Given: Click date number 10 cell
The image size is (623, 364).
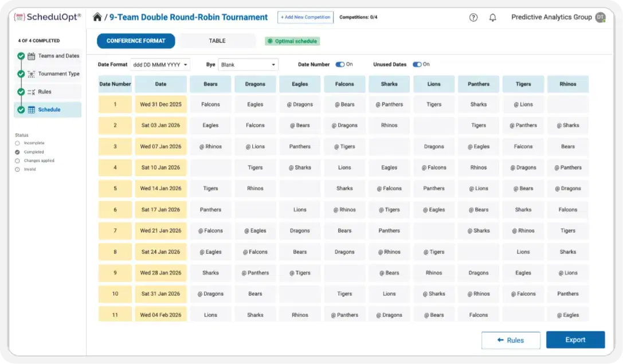Looking at the screenshot, I should [115, 293].
